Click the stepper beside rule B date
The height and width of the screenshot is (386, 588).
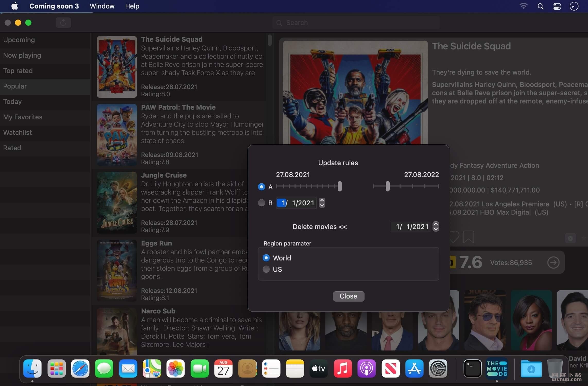tap(322, 203)
